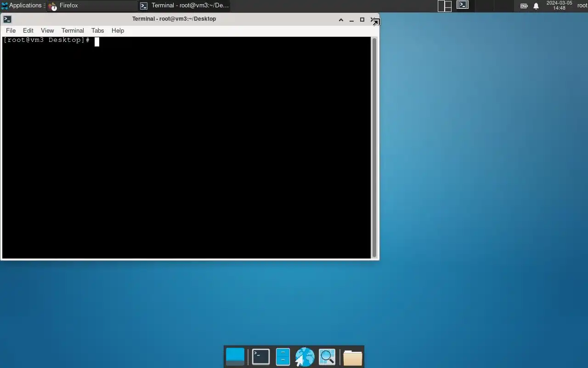Click the terminal icon in window title bar
The width and height of the screenshot is (588, 368).
click(7, 19)
